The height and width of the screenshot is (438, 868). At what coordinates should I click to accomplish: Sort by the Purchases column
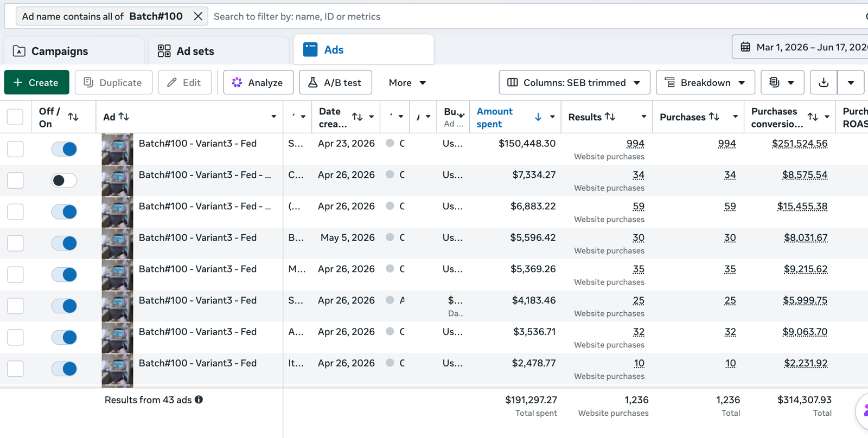click(x=714, y=117)
